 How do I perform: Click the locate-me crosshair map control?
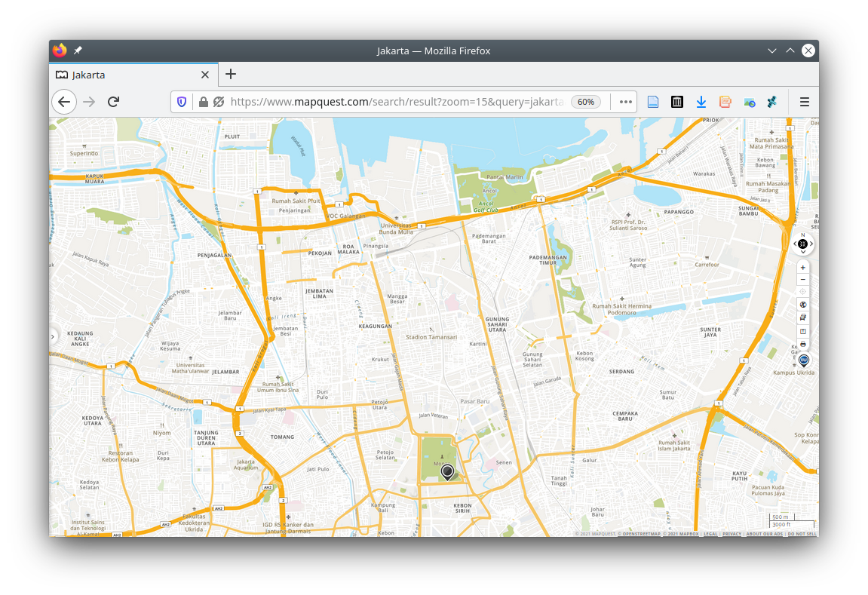point(802,292)
